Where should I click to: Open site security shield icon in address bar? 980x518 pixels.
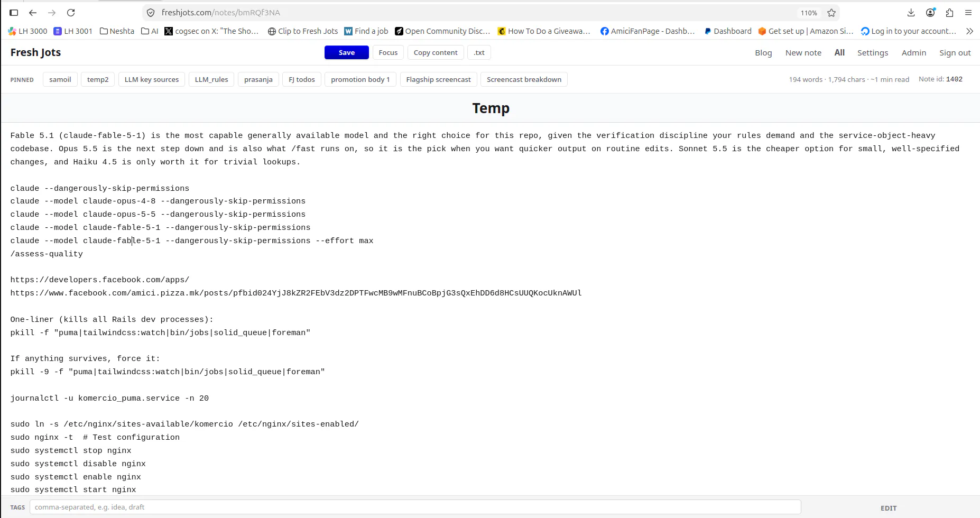151,13
